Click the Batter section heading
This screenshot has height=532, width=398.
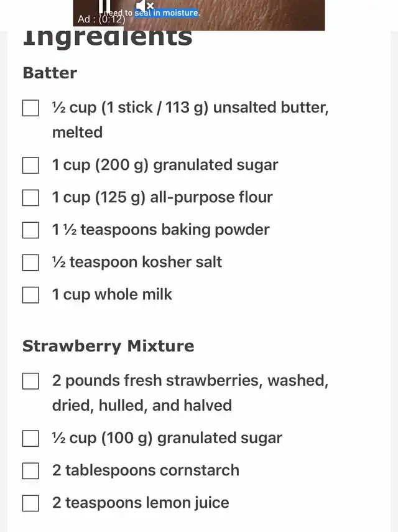click(50, 73)
